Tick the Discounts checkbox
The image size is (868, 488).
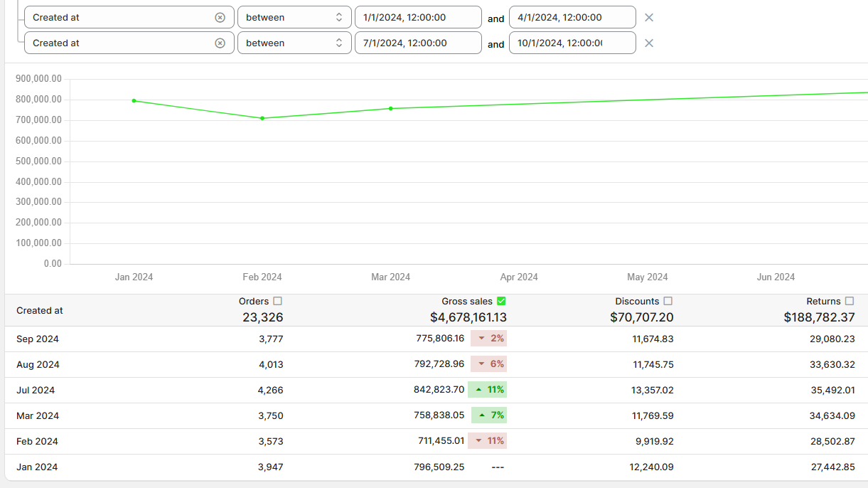(668, 301)
